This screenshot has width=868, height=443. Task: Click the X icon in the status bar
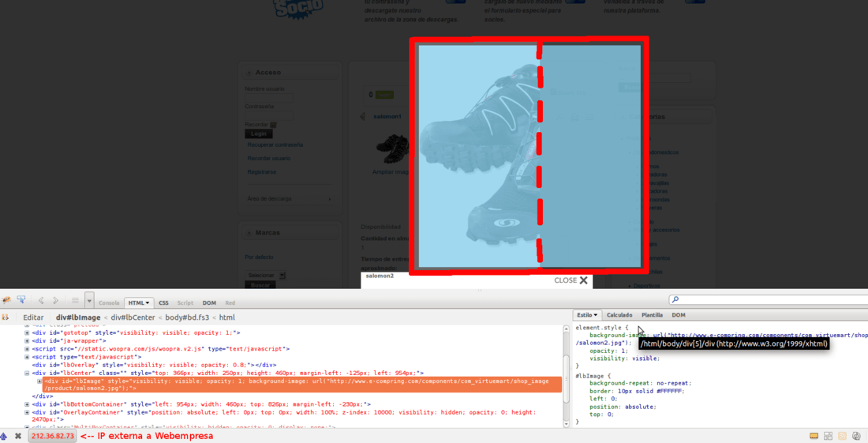[x=18, y=437]
